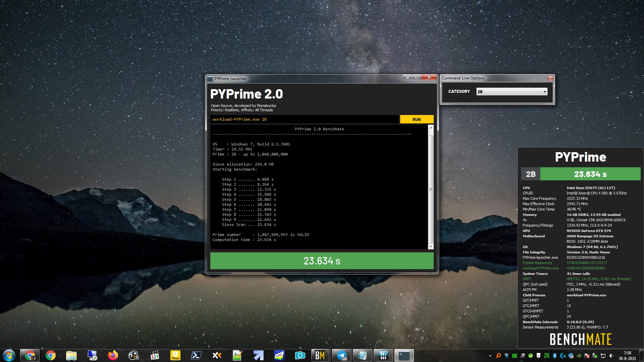
Task: Switch to Telegram taskbar button
Action: coord(341,355)
